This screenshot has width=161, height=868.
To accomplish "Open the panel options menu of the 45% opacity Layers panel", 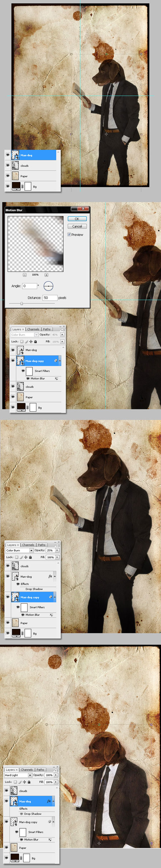I will (x=64, y=330).
